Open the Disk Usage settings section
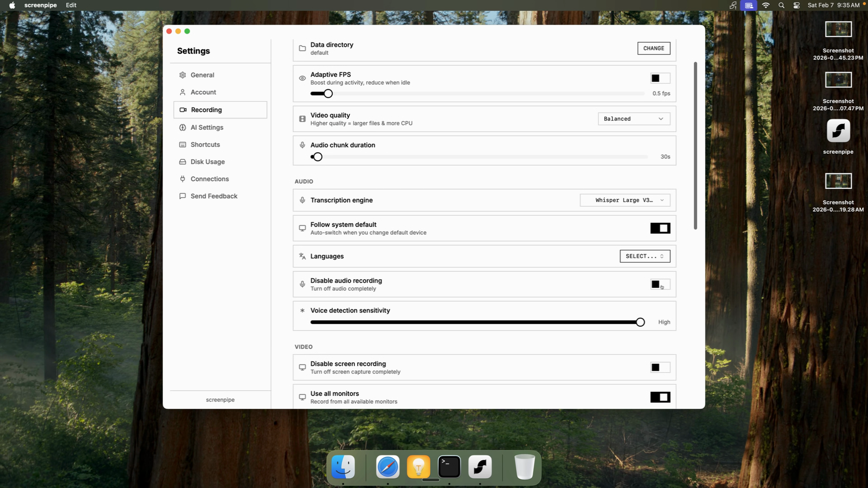The width and height of the screenshot is (868, 488). [207, 162]
